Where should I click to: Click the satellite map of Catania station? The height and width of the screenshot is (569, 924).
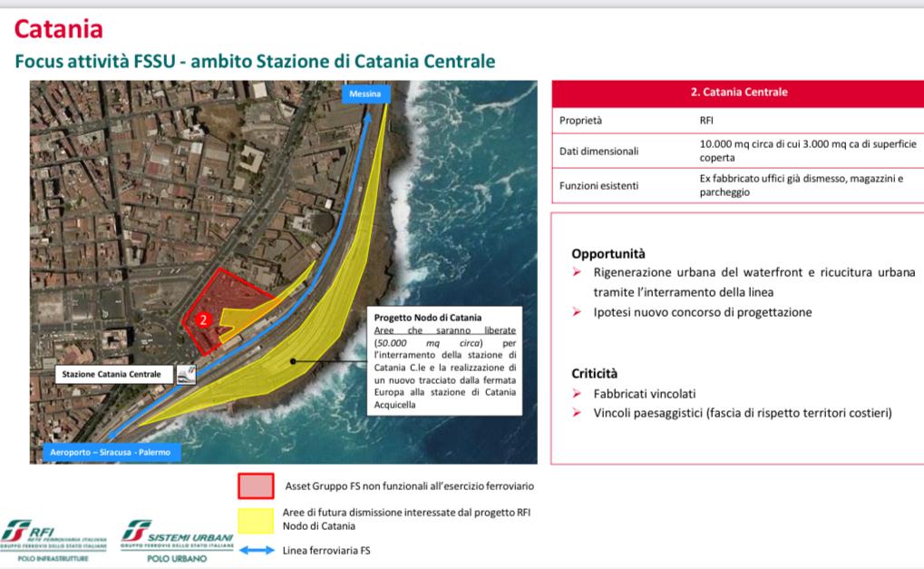[284, 272]
